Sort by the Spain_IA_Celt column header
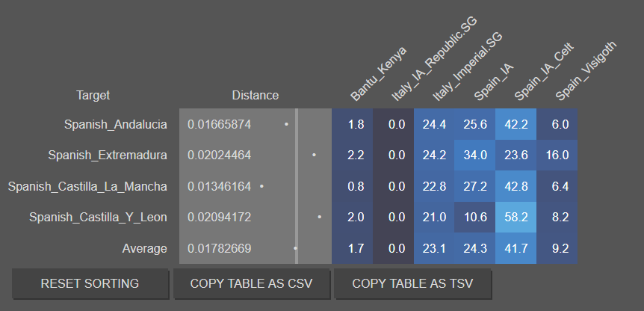This screenshot has width=644, height=311. [544, 72]
